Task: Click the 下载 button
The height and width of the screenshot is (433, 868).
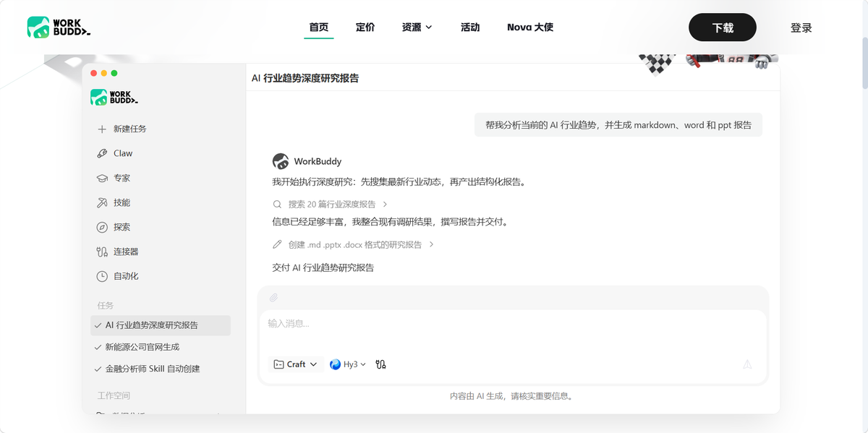Action: pyautogui.click(x=723, y=27)
